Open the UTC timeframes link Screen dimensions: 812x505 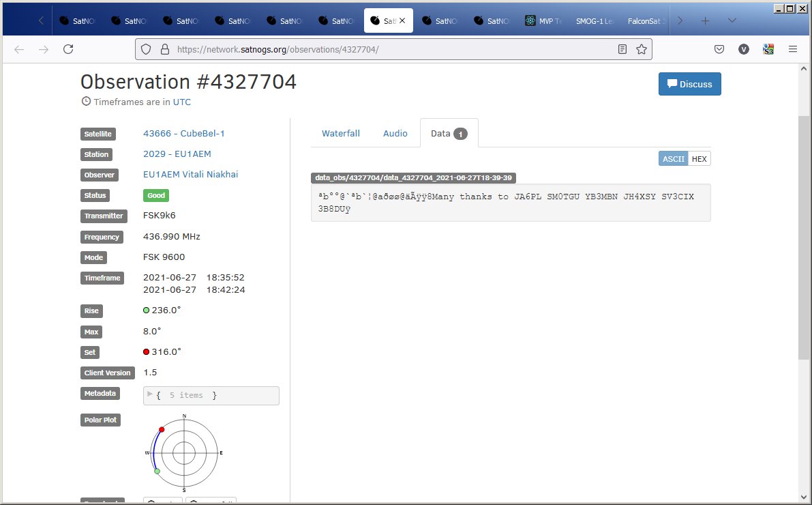point(182,102)
